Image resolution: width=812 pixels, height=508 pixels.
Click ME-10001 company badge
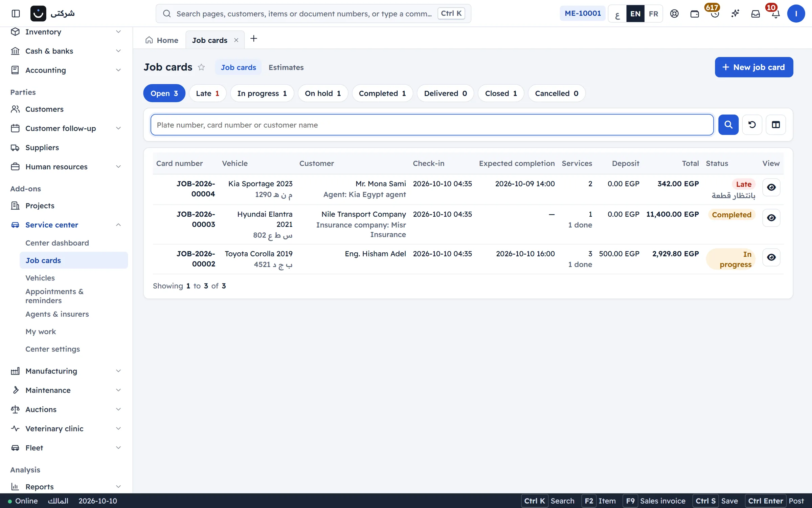coord(583,14)
